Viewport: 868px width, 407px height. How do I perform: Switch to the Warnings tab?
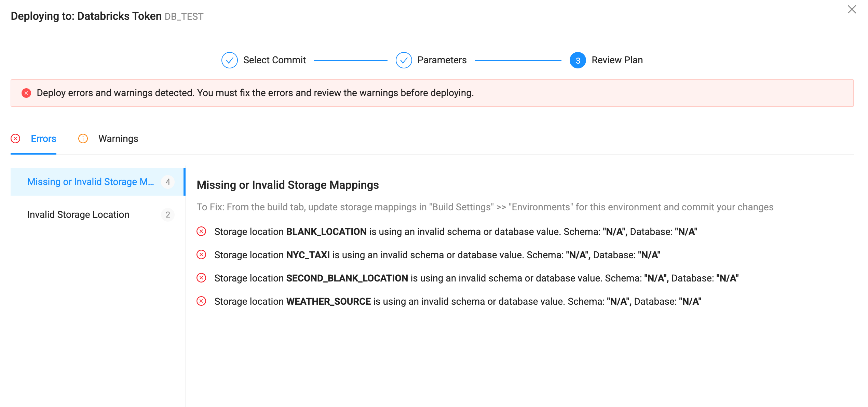point(118,139)
